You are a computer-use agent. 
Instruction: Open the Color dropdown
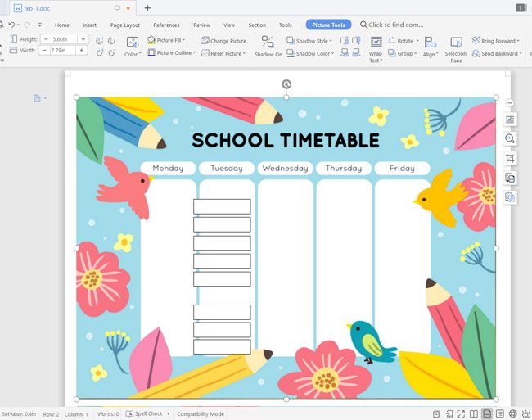(133, 47)
